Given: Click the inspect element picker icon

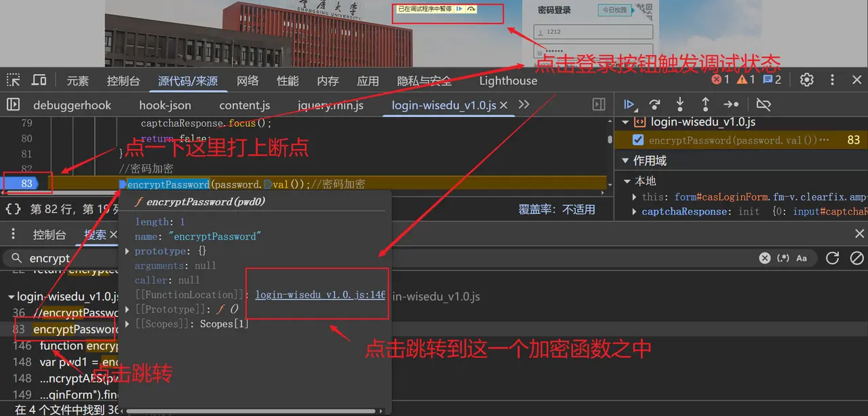Looking at the screenshot, I should point(14,81).
